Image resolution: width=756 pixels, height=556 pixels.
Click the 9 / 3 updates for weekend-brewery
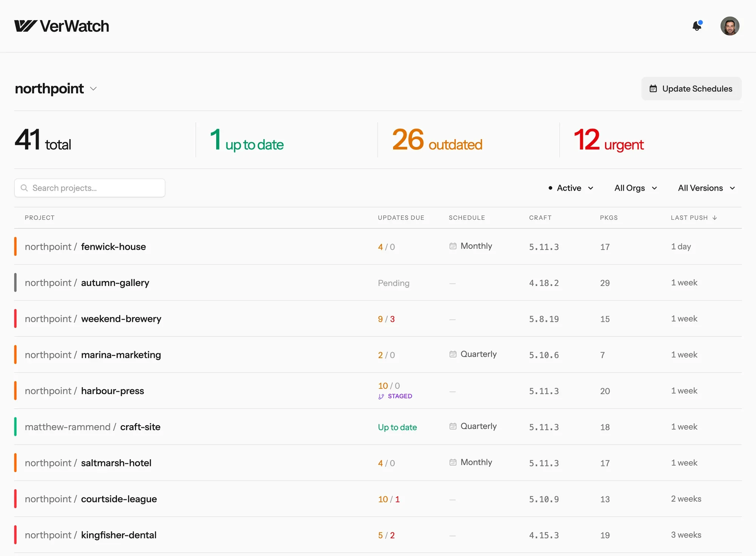[386, 319]
